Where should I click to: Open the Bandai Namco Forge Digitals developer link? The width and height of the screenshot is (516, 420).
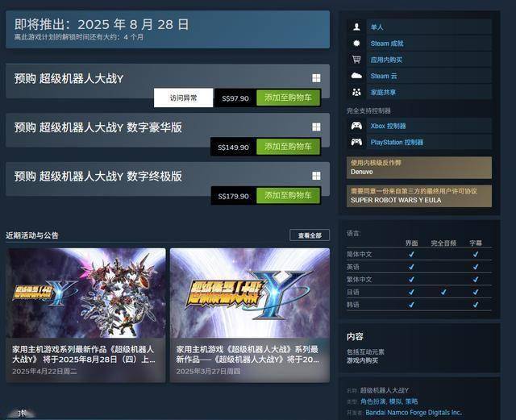click(x=414, y=413)
